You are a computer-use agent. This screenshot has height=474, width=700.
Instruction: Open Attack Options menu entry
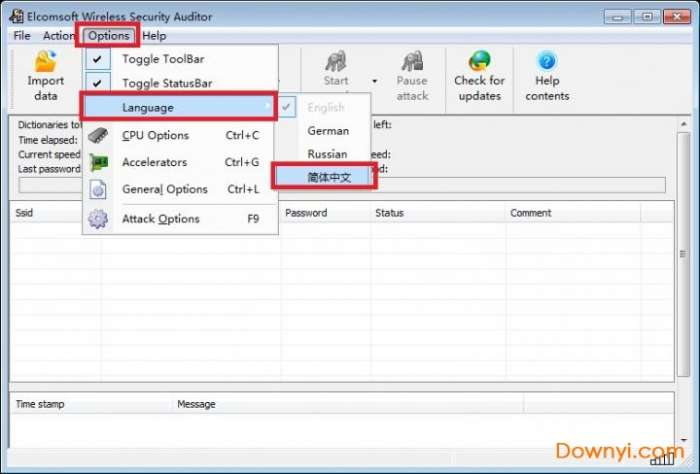[x=180, y=219]
